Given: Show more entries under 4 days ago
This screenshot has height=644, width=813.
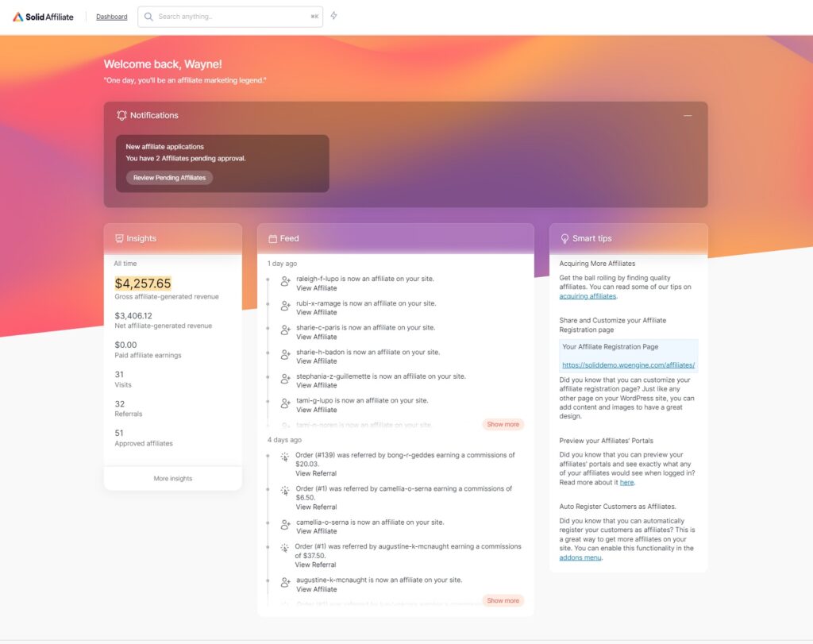Looking at the screenshot, I should [503, 600].
